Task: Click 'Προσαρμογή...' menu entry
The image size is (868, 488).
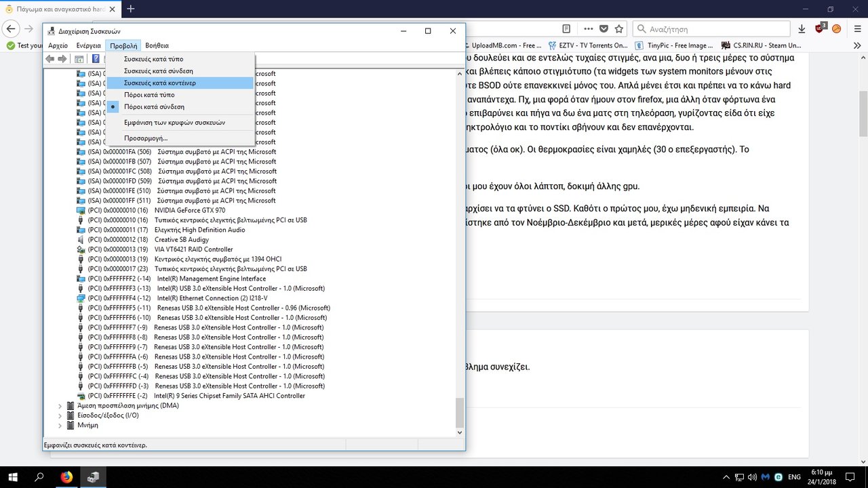Action: pos(146,138)
